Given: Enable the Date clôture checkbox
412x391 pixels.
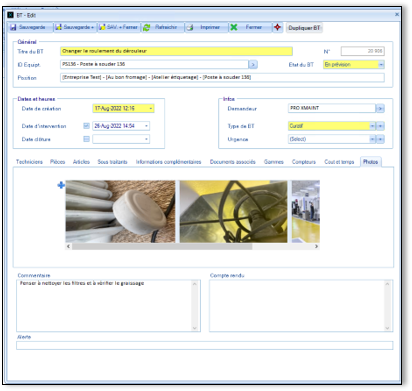Looking at the screenshot, I should tap(86, 139).
